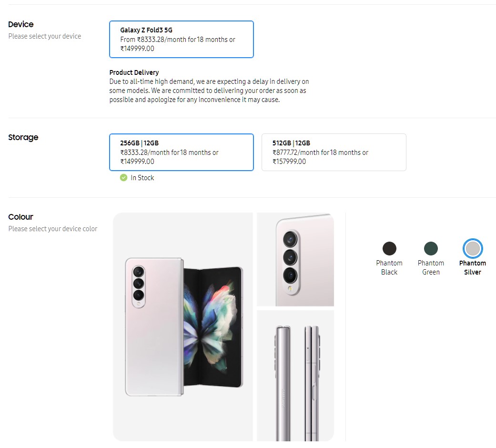Click the Colour section heading

(x=21, y=217)
